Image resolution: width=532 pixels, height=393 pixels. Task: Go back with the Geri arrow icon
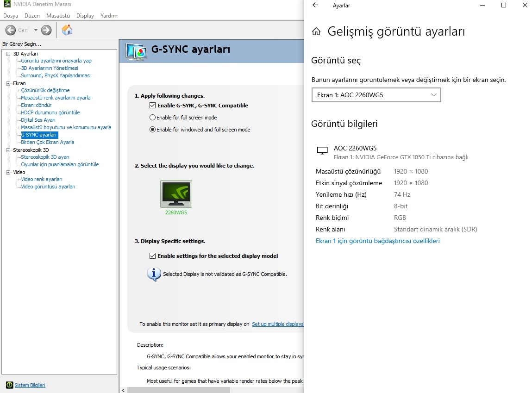pos(11,30)
